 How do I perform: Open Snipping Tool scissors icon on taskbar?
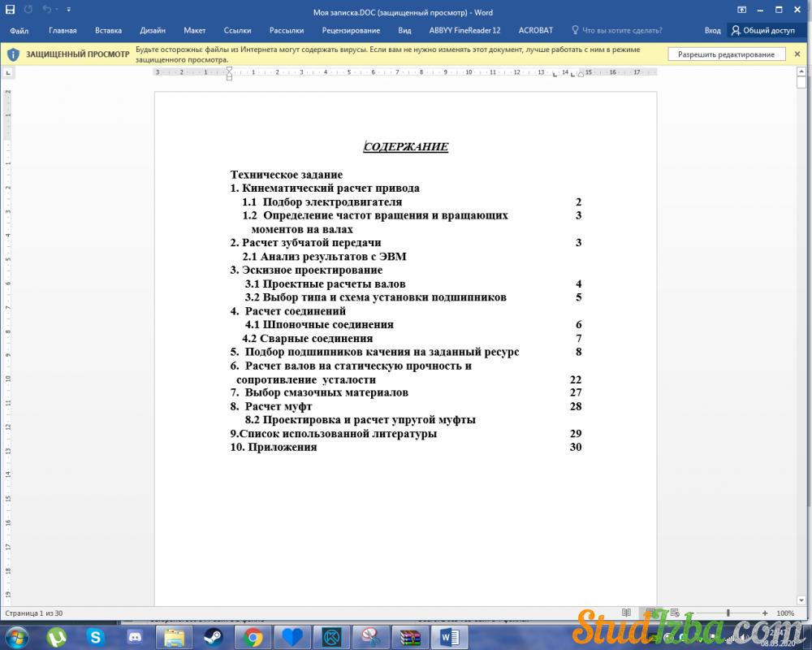(371, 637)
